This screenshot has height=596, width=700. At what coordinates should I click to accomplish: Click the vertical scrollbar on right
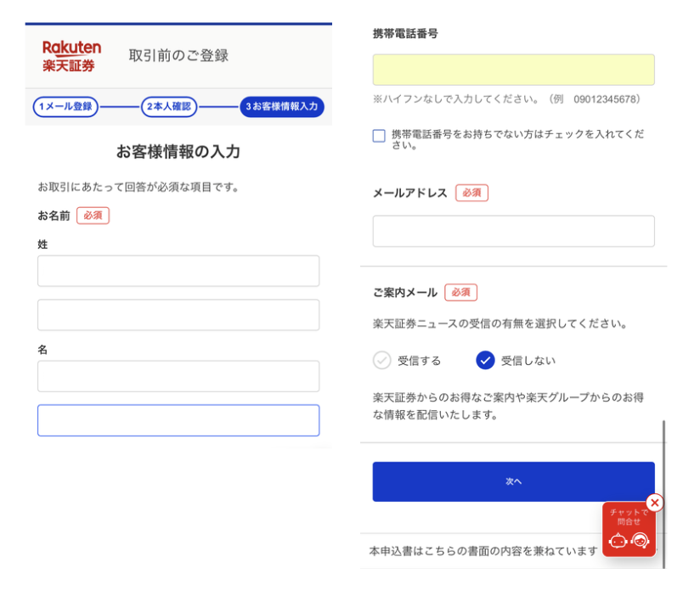pos(663,492)
